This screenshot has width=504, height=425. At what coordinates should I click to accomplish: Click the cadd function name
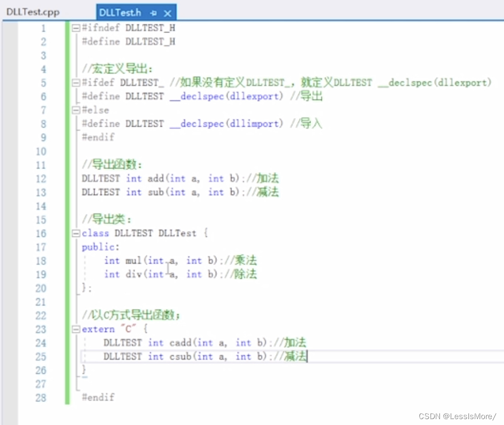[180, 343]
